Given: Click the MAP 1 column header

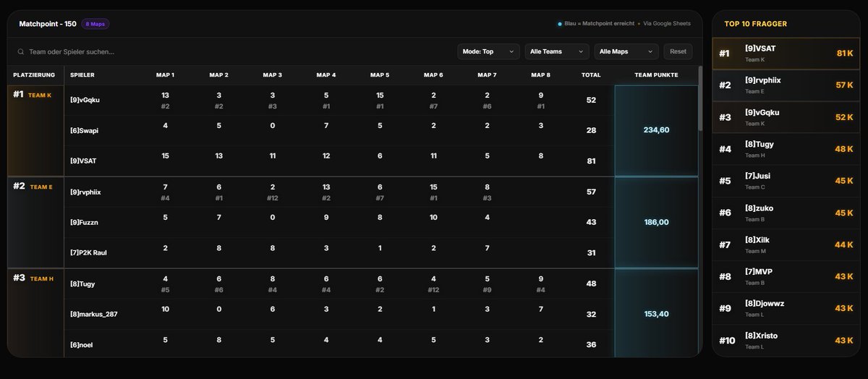Looking at the screenshot, I should click(x=166, y=75).
